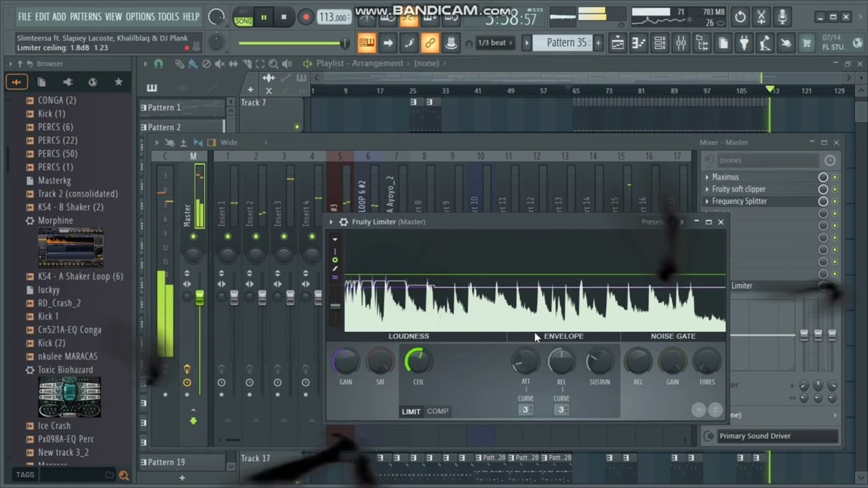Open the TOOLS menu
Image resolution: width=868 pixels, height=488 pixels.
point(169,16)
